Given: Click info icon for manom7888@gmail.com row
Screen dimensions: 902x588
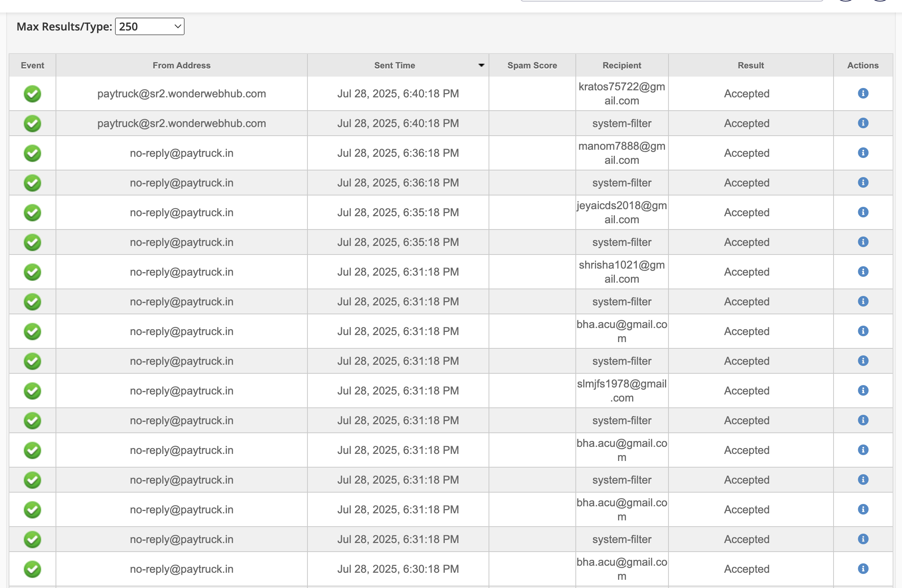Looking at the screenshot, I should tap(863, 153).
